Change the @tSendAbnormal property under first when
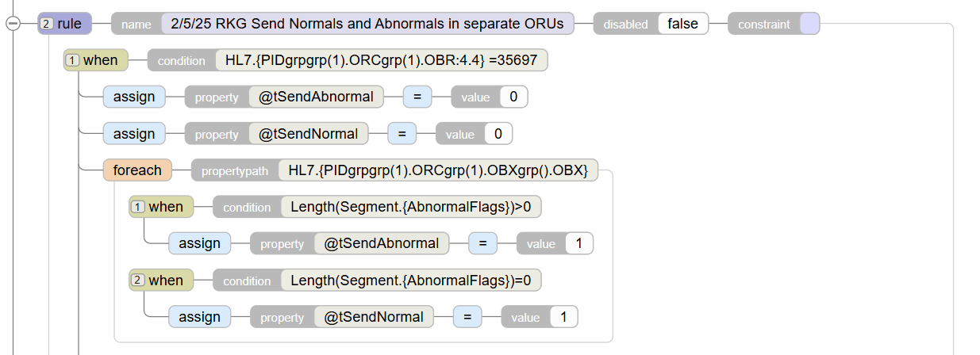This screenshot has width=980, height=355. tap(316, 97)
